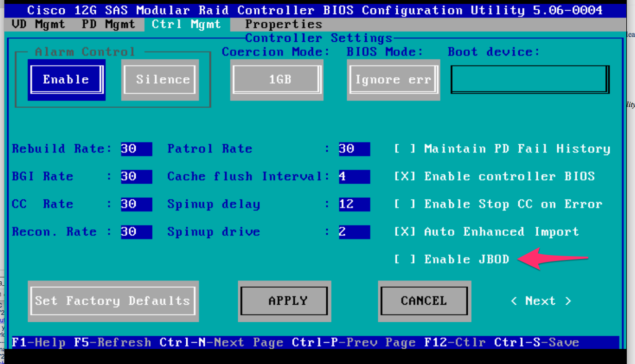
Task: Silence the alarm with the Silence button
Action: coord(159,80)
